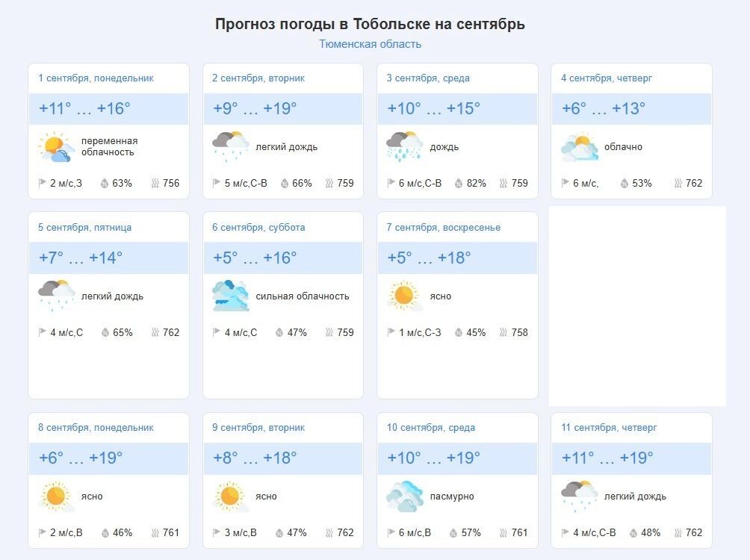
Task: Click the sunny icon for 9 сентября
Action: pyautogui.click(x=231, y=497)
